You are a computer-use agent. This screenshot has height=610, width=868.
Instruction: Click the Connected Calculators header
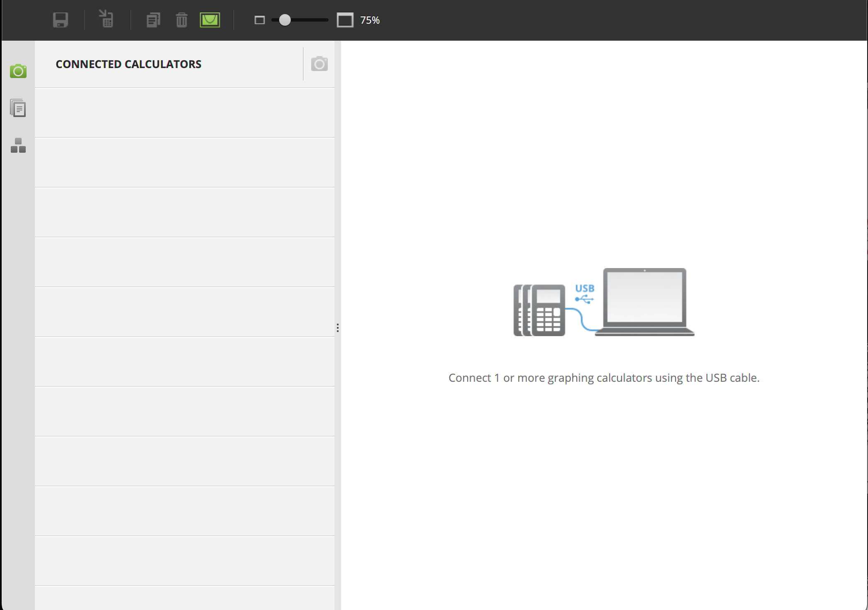click(x=129, y=64)
